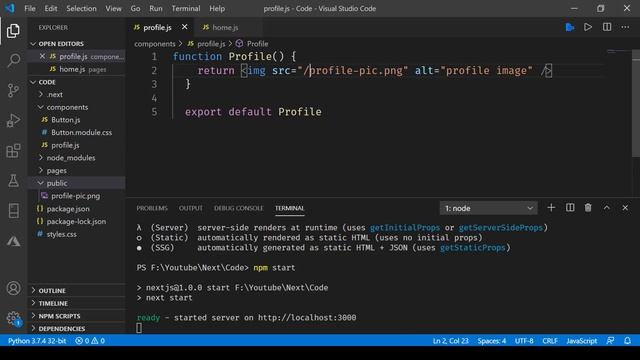The width and height of the screenshot is (640, 360).
Task: Expand the NPM SCRIPTS section
Action: (76, 316)
